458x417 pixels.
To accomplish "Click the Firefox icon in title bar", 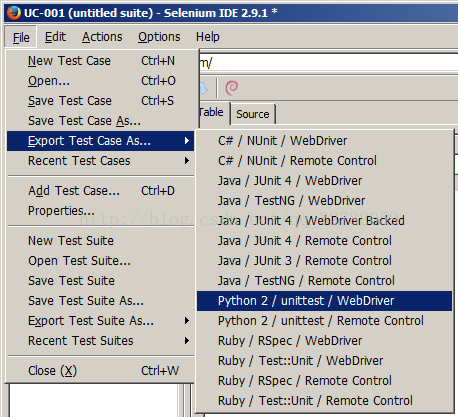I will point(14,13).
